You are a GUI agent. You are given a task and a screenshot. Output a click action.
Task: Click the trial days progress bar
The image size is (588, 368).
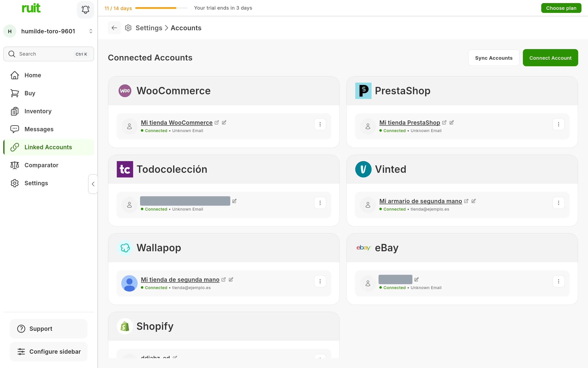coord(161,8)
